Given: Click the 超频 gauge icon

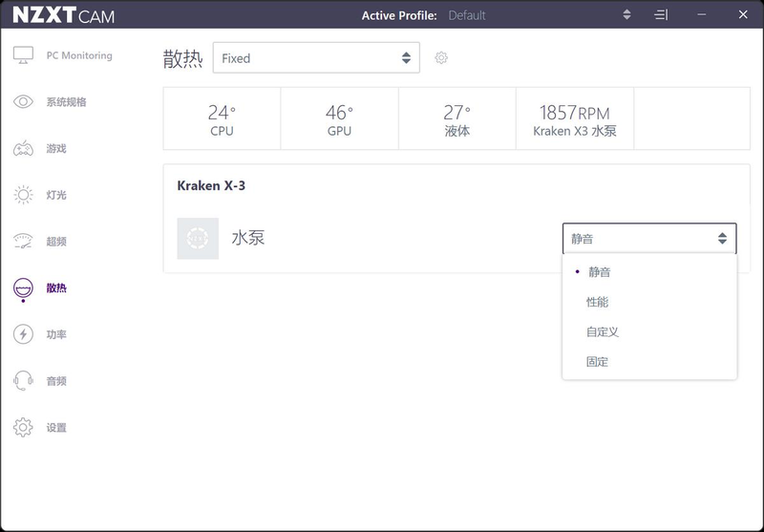Looking at the screenshot, I should [23, 242].
